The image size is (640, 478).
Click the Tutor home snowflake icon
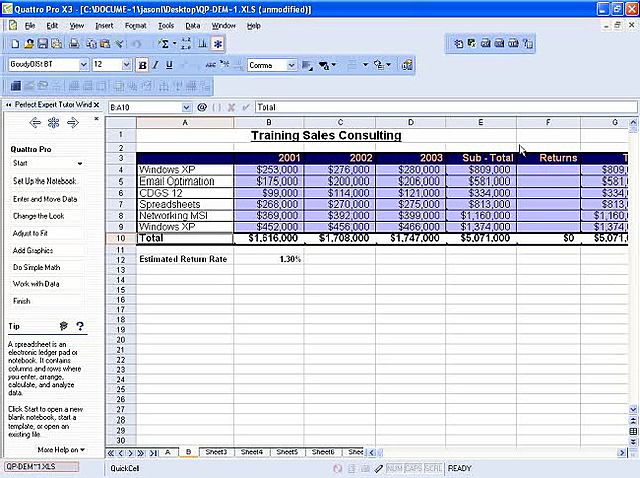[54, 122]
